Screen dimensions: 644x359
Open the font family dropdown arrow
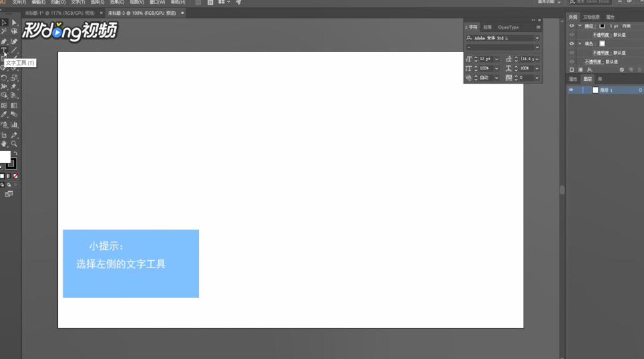(537, 38)
